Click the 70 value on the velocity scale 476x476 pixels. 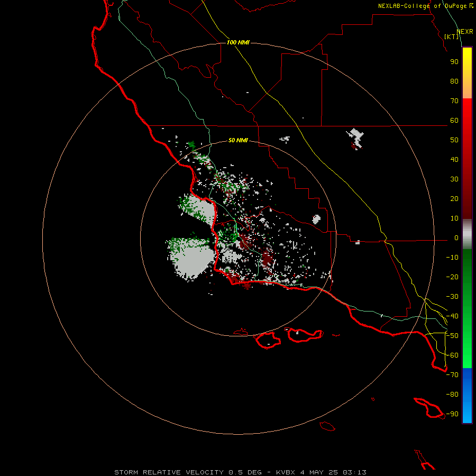point(454,101)
